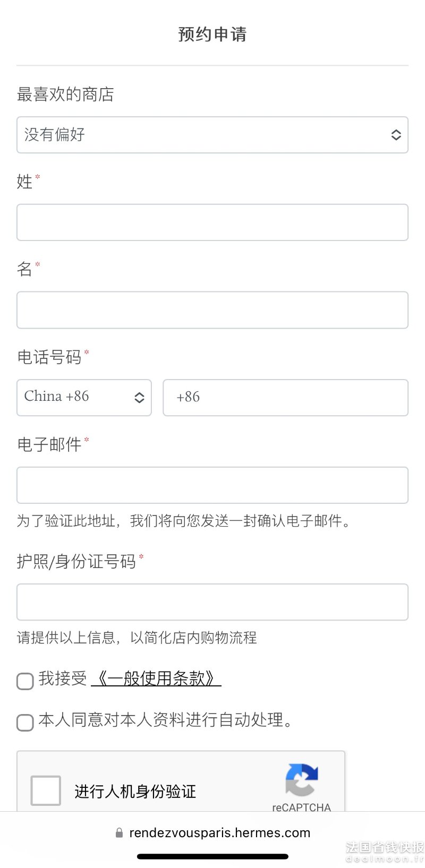Tick the 我接受 terms checkbox

(x=25, y=681)
